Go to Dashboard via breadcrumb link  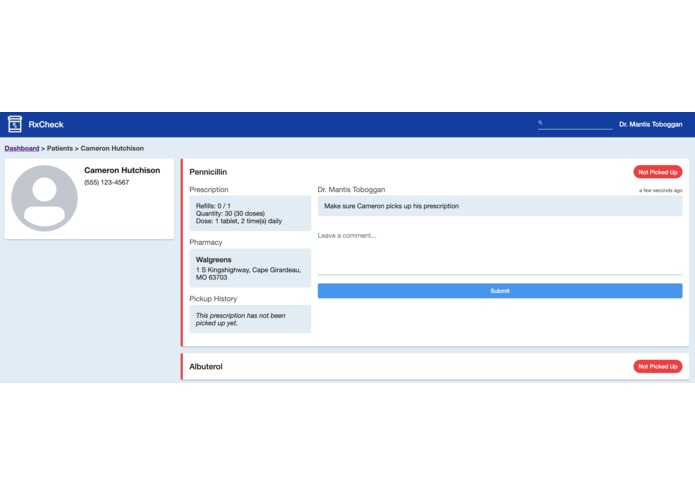click(22, 148)
